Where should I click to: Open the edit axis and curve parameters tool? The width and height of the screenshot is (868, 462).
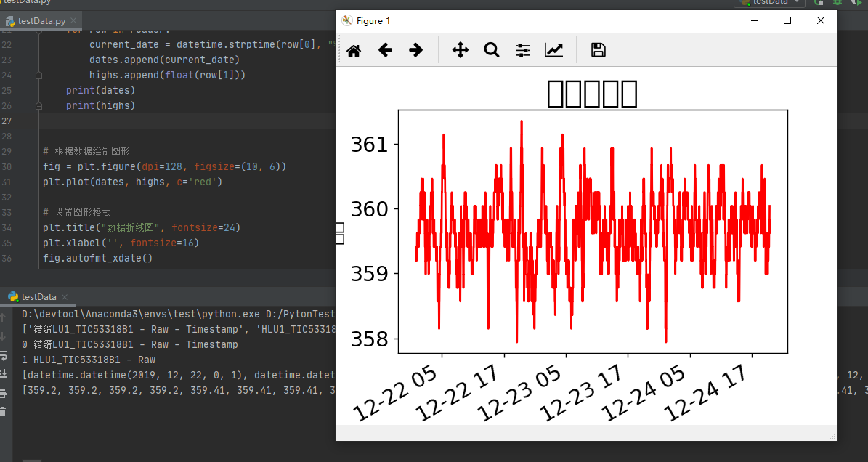pyautogui.click(x=554, y=50)
